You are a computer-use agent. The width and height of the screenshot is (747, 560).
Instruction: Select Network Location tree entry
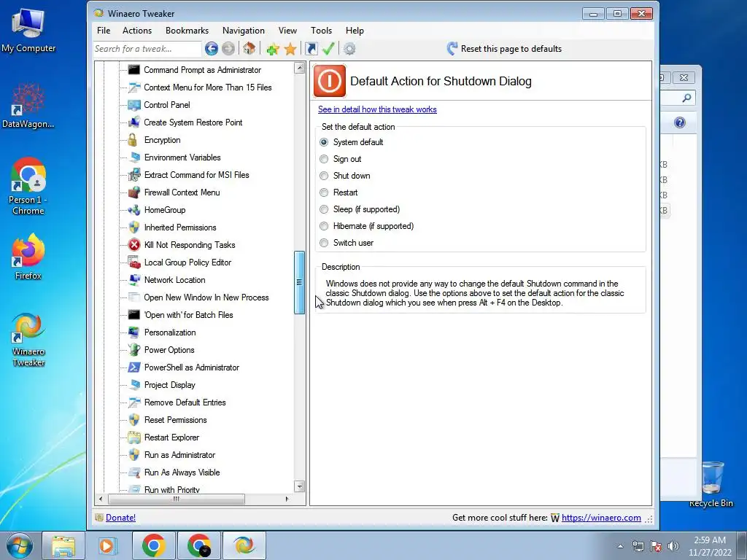click(175, 280)
